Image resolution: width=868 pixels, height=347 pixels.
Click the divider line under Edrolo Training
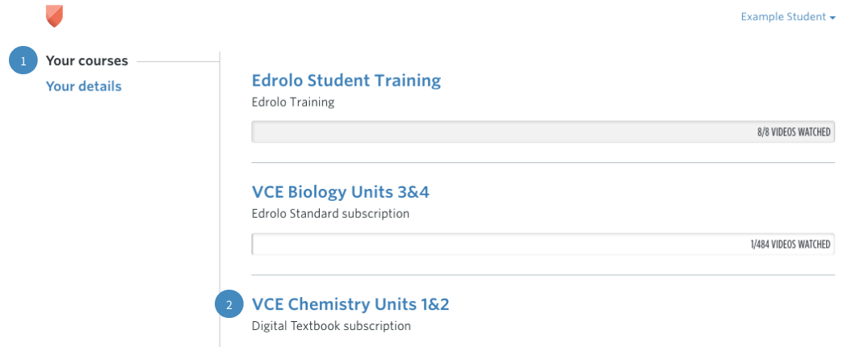(543, 163)
